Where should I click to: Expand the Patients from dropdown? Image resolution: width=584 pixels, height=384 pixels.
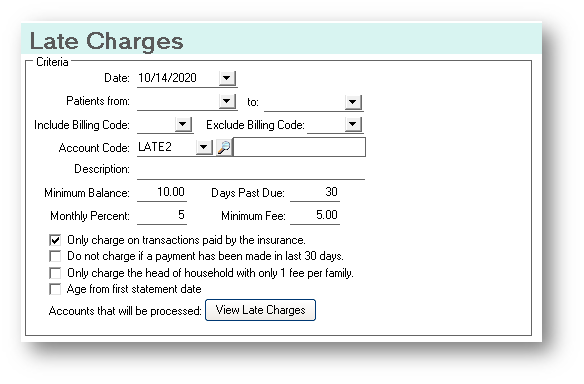click(227, 101)
